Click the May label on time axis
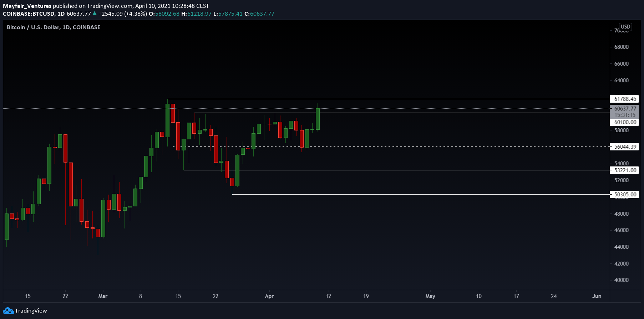The image size is (644, 319). [430, 296]
